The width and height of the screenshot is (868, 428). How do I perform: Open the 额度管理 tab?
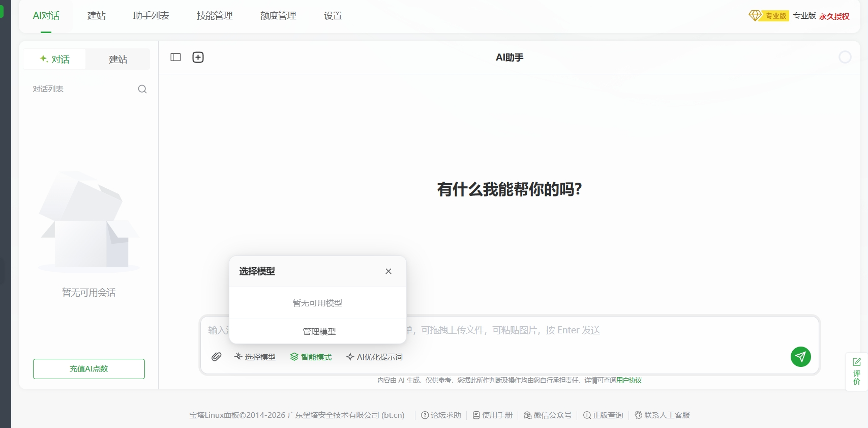[x=278, y=16]
